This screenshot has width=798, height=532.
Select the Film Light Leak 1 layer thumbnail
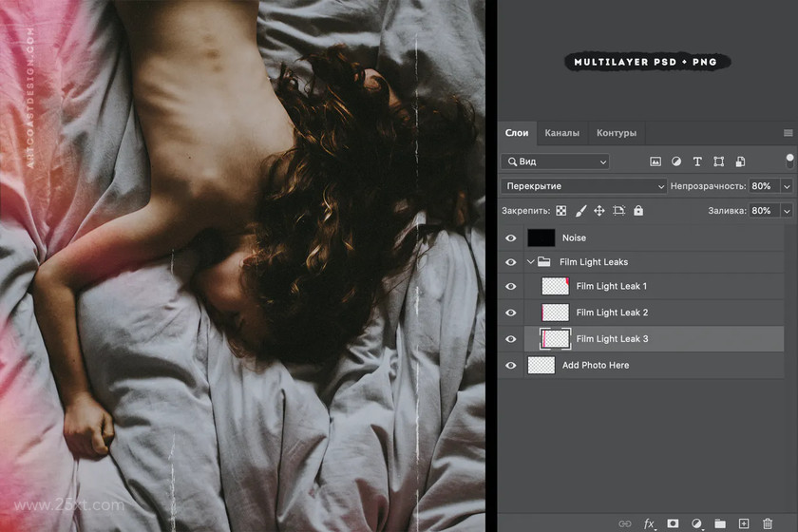(555, 286)
